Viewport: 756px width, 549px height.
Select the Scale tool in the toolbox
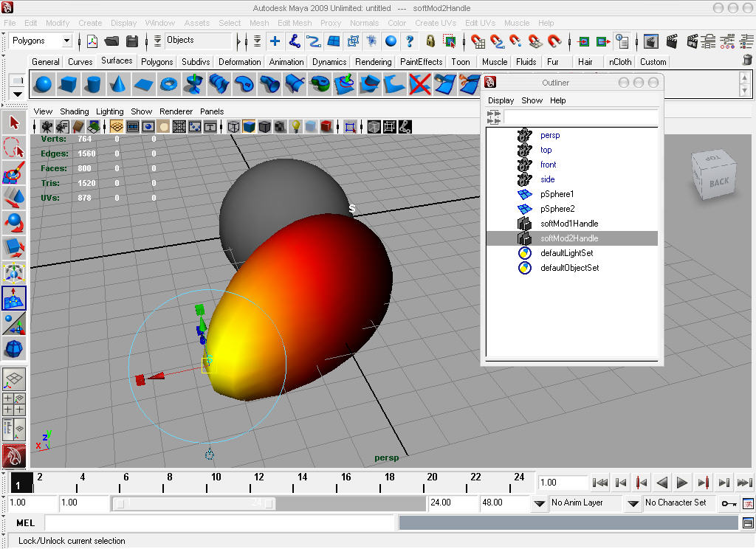click(14, 248)
